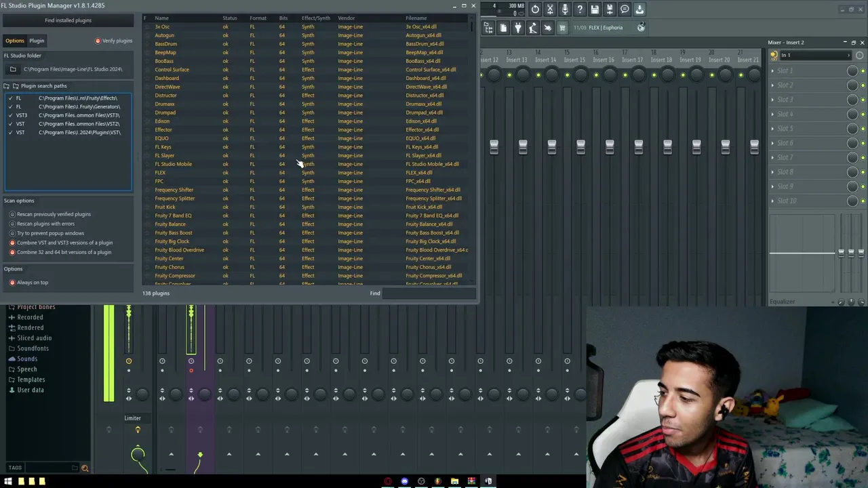Click the TAGS button in browser
Image resolution: width=868 pixels, height=488 pixels.
click(15, 468)
